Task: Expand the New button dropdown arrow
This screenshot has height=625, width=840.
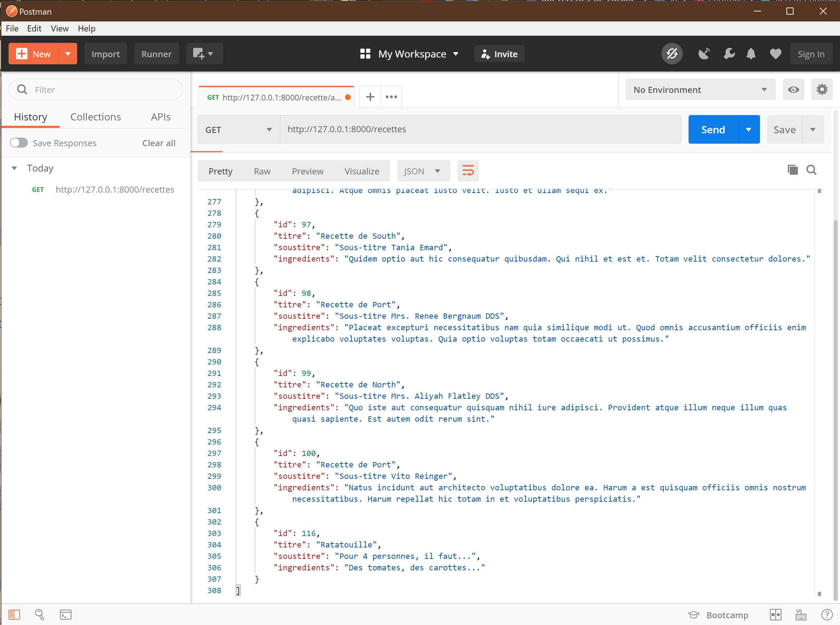Action: pos(67,54)
